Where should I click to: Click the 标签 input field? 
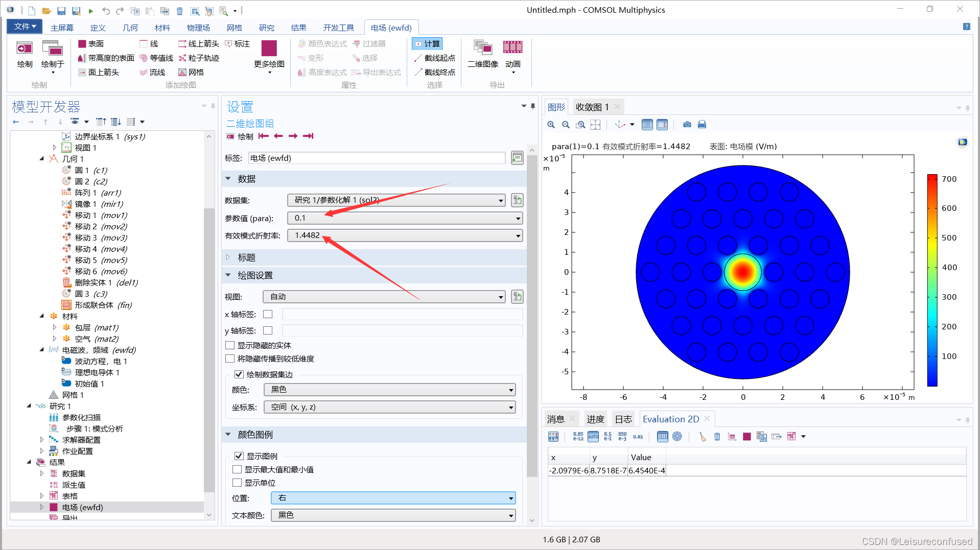pyautogui.click(x=377, y=158)
